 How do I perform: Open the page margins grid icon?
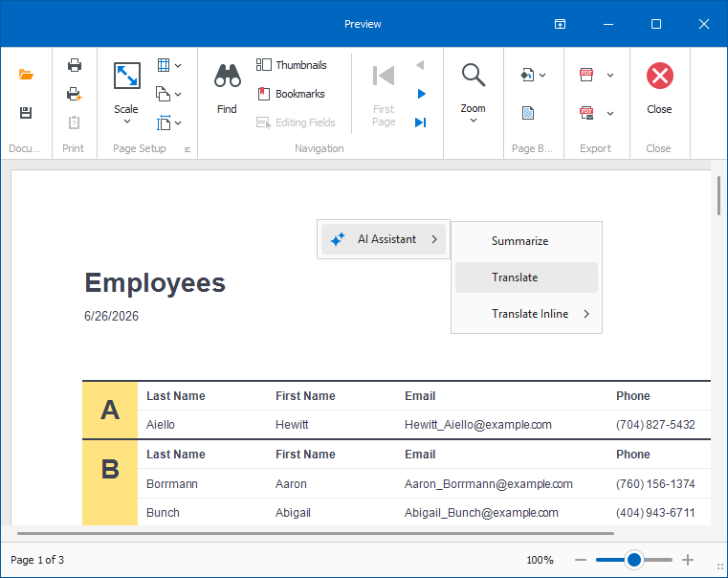164,65
